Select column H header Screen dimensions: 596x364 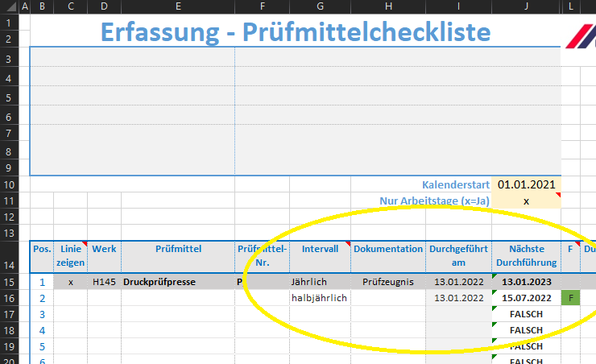(x=388, y=6)
